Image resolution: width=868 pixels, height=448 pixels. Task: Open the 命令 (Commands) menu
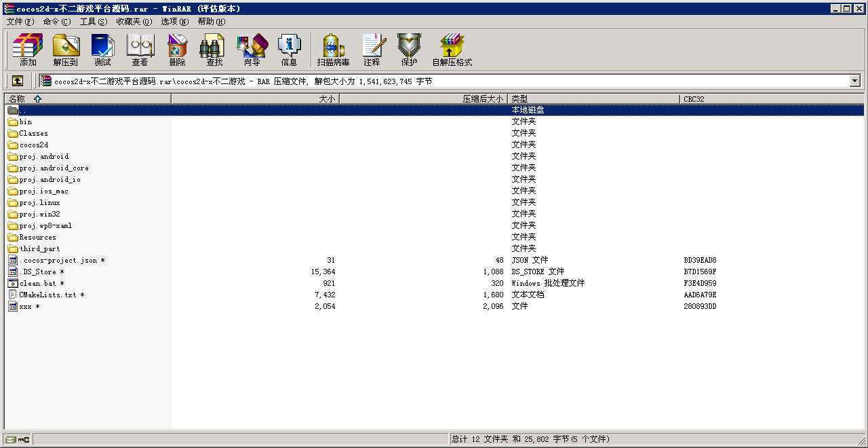click(x=56, y=22)
